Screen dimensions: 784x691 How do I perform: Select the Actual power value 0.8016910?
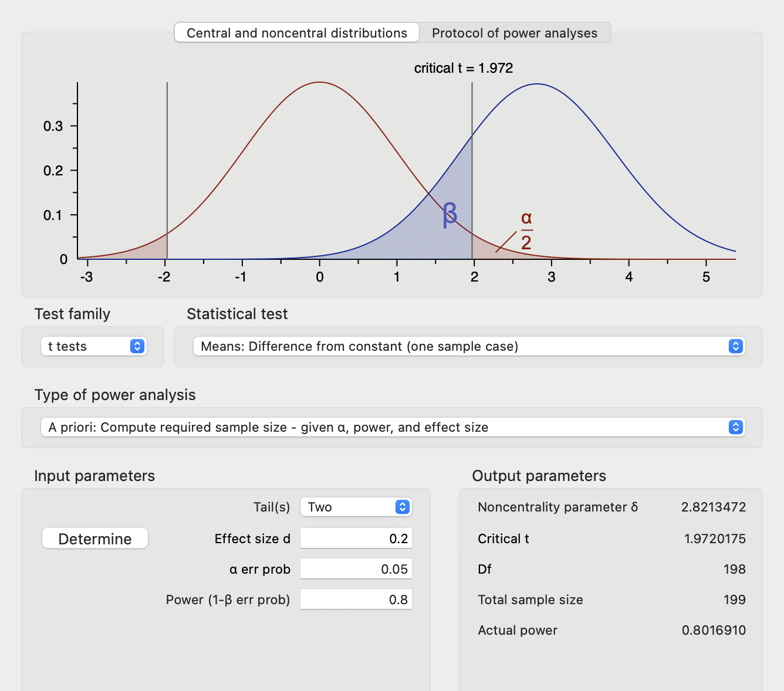click(x=714, y=630)
